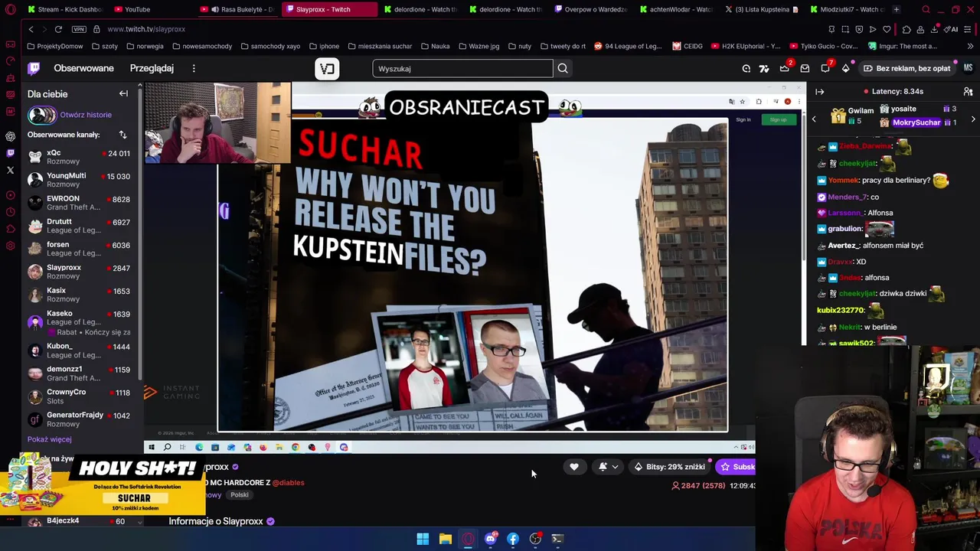Image resolution: width=980 pixels, height=551 pixels.
Task: Click the center logo beside Przeglądaj
Action: (x=327, y=69)
